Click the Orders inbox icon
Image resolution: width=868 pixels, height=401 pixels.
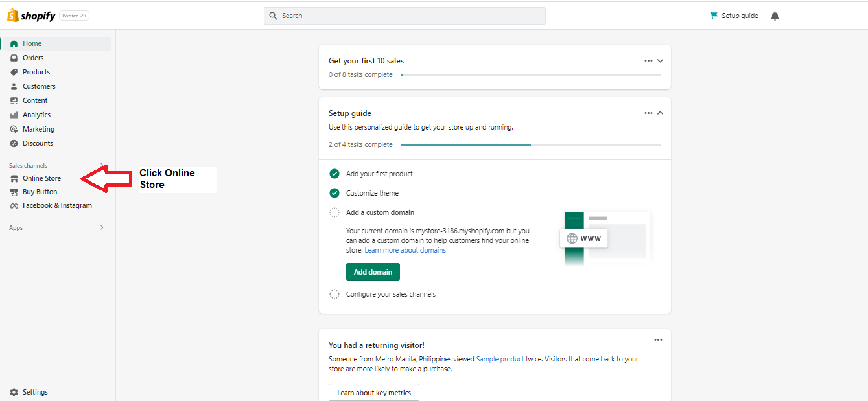(x=14, y=58)
